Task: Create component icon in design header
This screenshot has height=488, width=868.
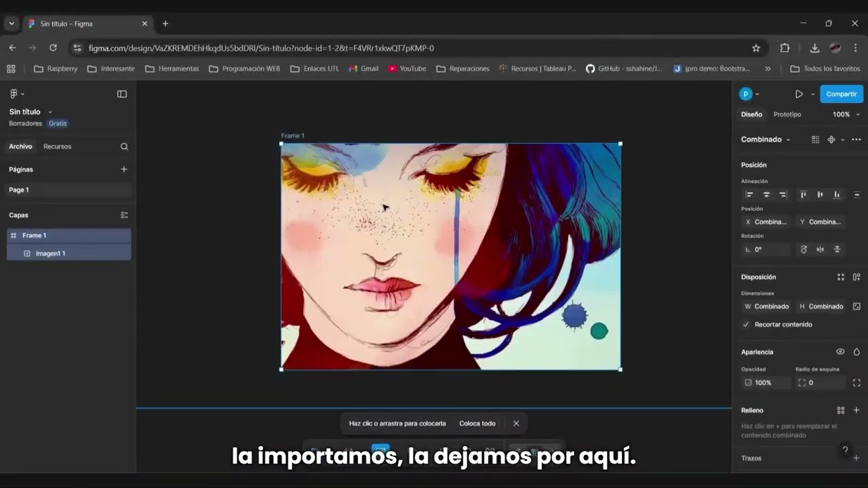Action: pyautogui.click(x=831, y=140)
